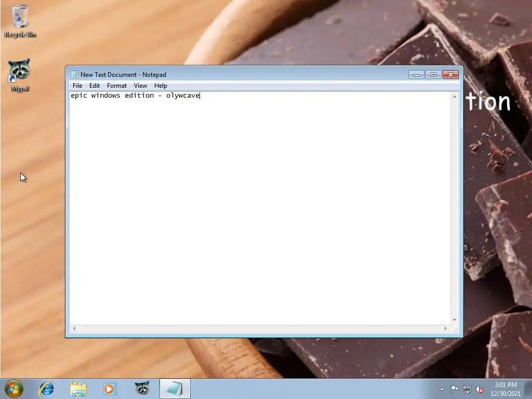
Task: Open Mypal raccoon icon in taskbar
Action: click(x=142, y=388)
